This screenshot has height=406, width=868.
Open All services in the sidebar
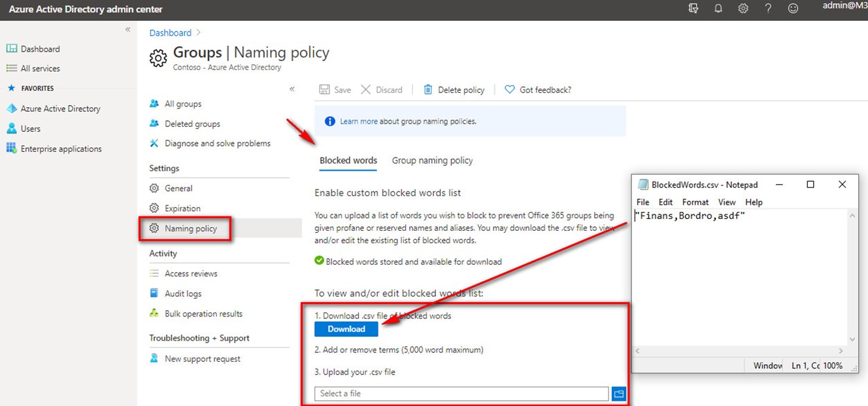(40, 69)
